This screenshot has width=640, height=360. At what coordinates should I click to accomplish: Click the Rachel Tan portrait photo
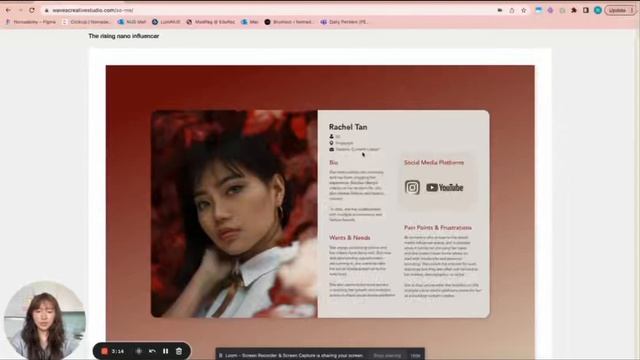234,213
